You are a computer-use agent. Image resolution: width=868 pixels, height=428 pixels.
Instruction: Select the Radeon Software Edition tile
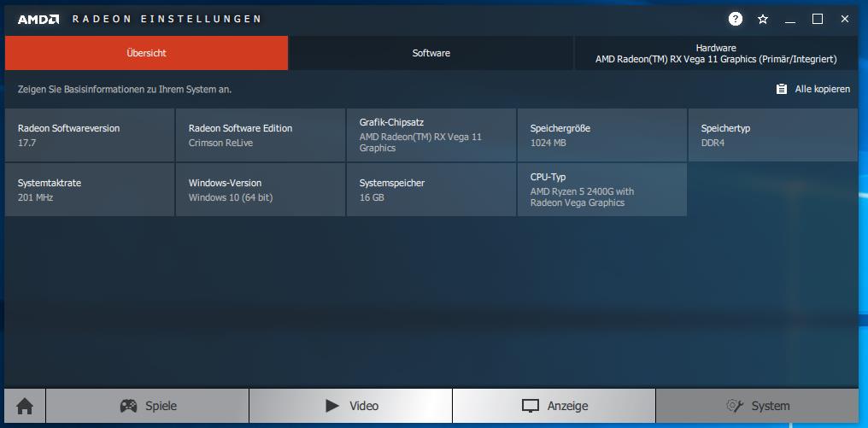point(261,135)
